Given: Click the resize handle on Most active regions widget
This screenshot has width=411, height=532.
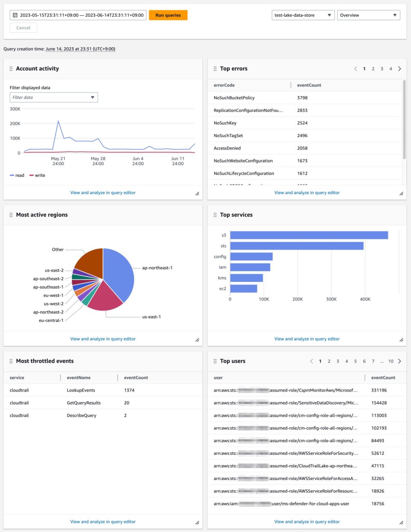Looking at the screenshot, I should point(197,339).
